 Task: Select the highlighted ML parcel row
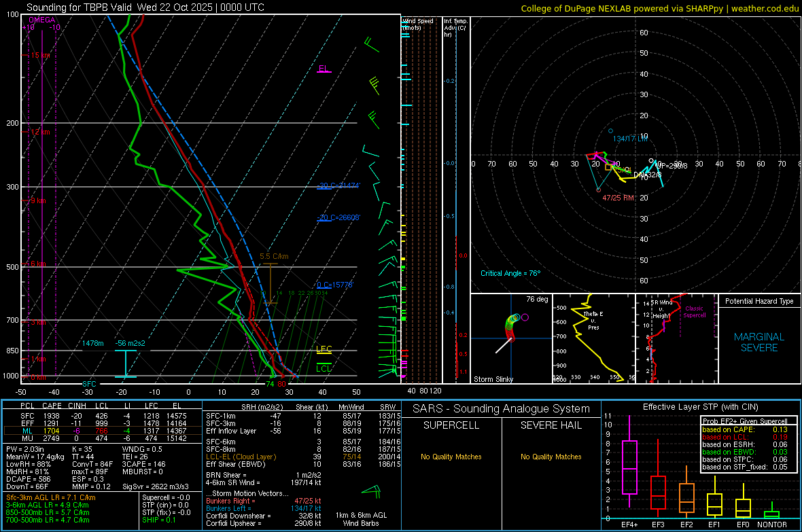[103, 431]
